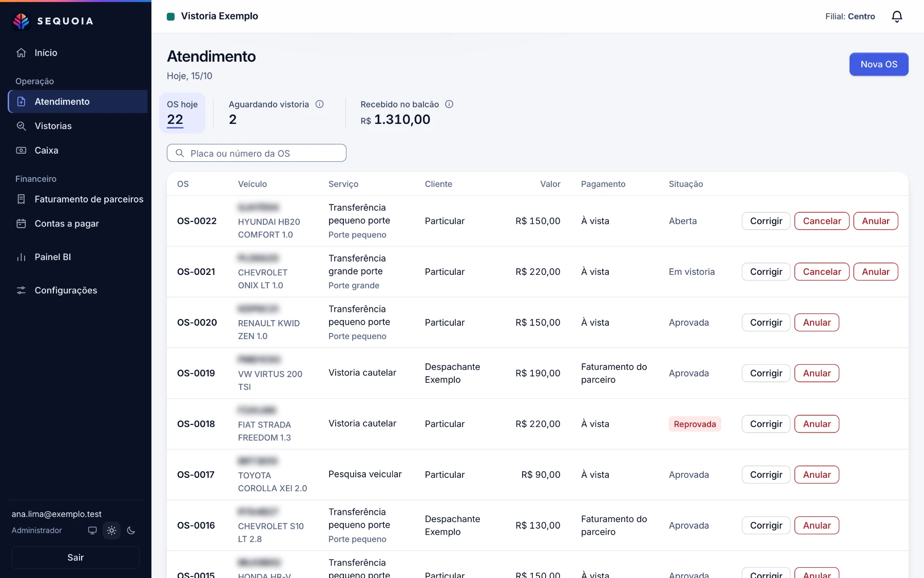The width and height of the screenshot is (924, 578).
Task: Click ana.lima@exemplo.test user email
Action: (56, 514)
